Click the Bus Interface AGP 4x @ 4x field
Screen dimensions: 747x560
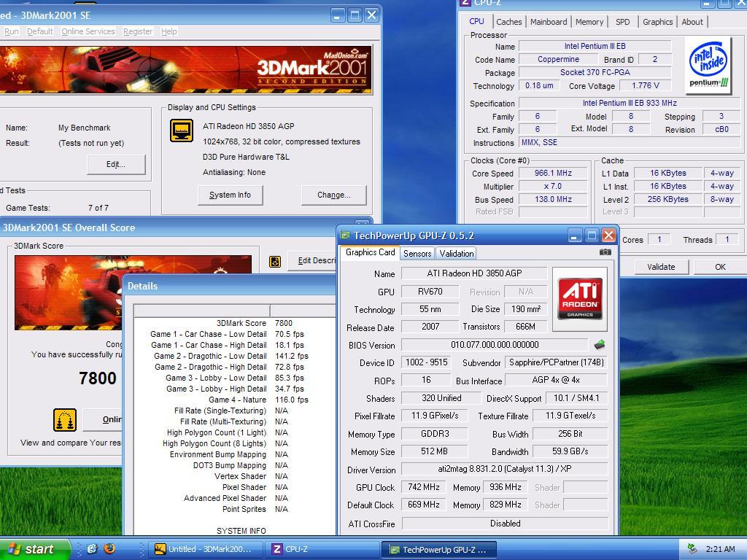(x=556, y=380)
